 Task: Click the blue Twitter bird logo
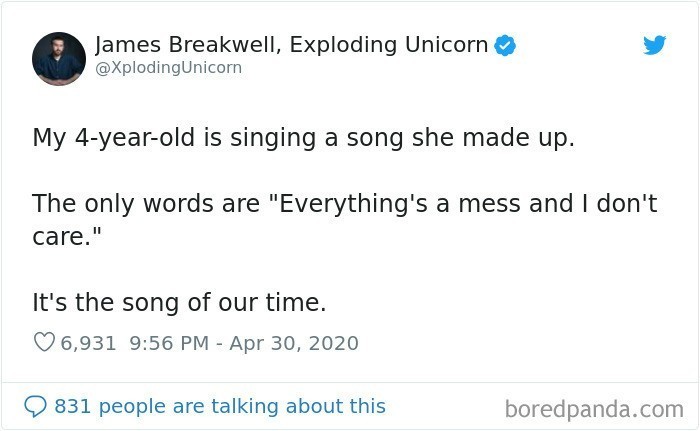click(x=654, y=45)
